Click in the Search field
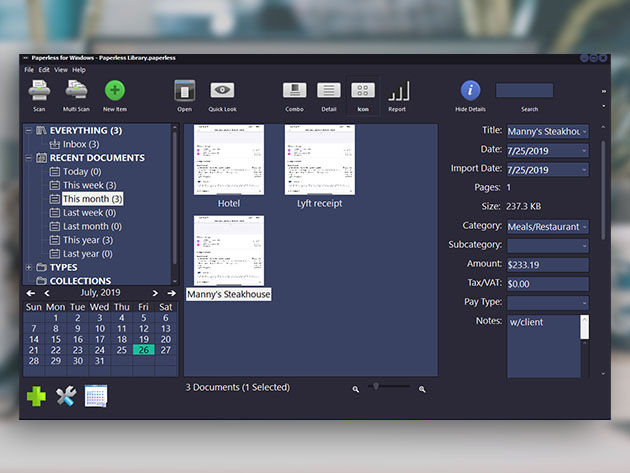The width and height of the screenshot is (630, 473). [x=524, y=90]
